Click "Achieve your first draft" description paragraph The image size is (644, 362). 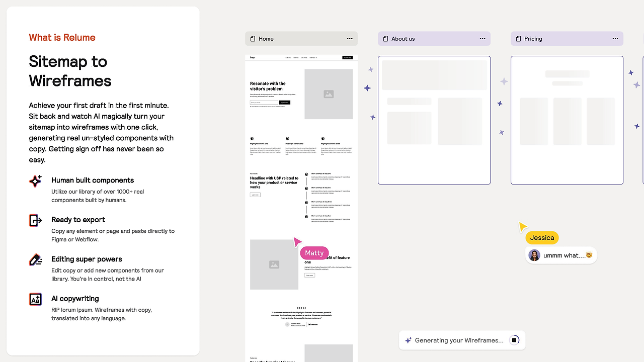click(101, 133)
